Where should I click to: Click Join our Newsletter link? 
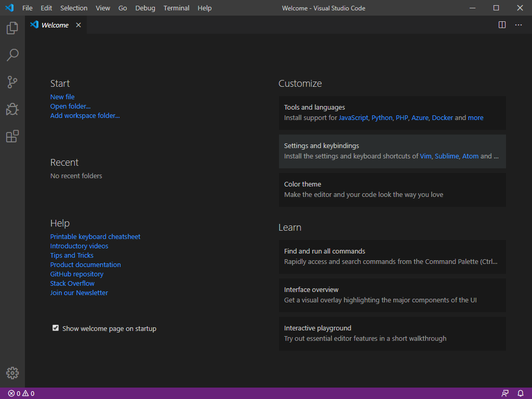(79, 293)
